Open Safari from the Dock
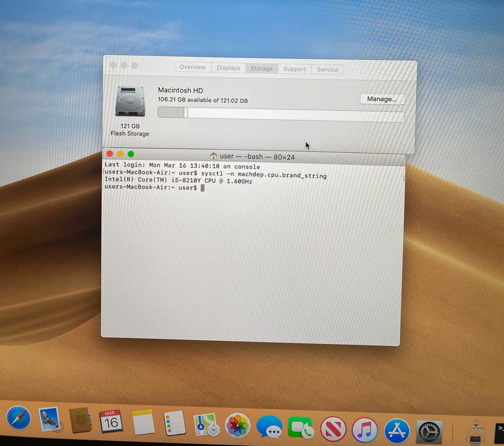The image size is (504, 446). click(x=18, y=418)
